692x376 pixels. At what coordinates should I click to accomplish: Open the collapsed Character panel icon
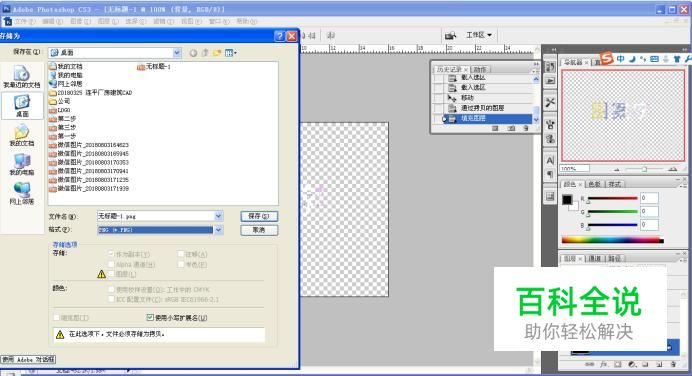pos(550,160)
